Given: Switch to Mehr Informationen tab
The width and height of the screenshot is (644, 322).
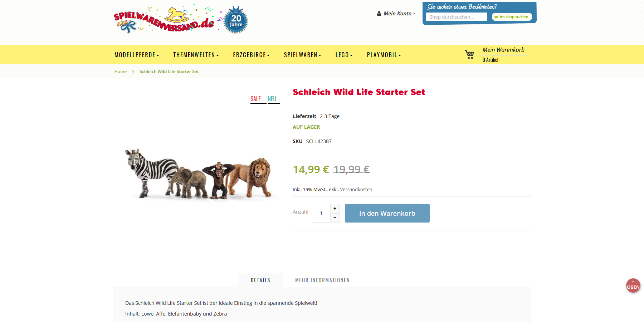Looking at the screenshot, I should (x=322, y=280).
